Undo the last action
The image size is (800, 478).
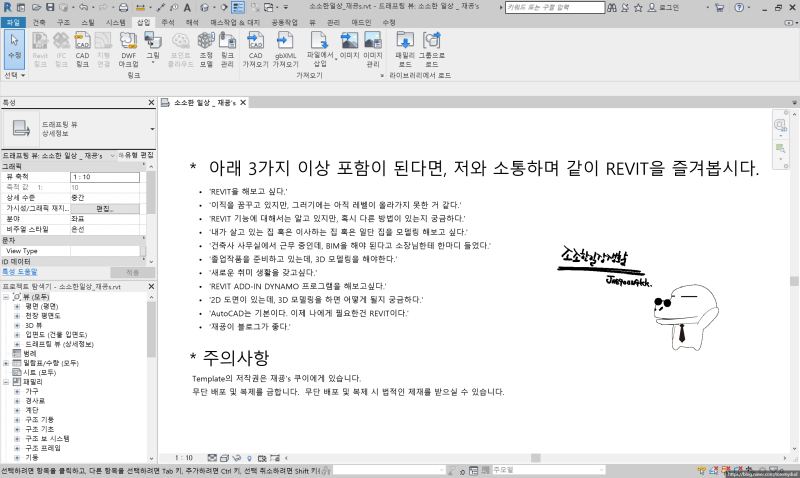pos(84,7)
